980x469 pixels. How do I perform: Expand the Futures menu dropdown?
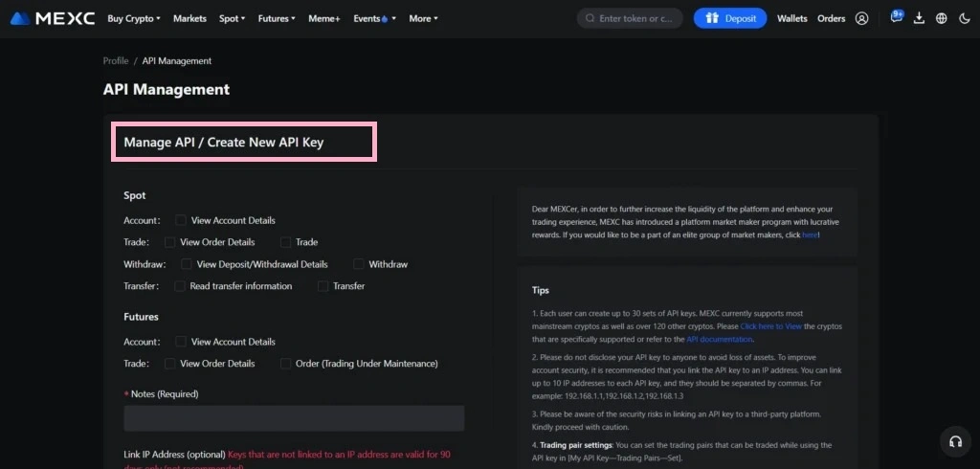277,19
